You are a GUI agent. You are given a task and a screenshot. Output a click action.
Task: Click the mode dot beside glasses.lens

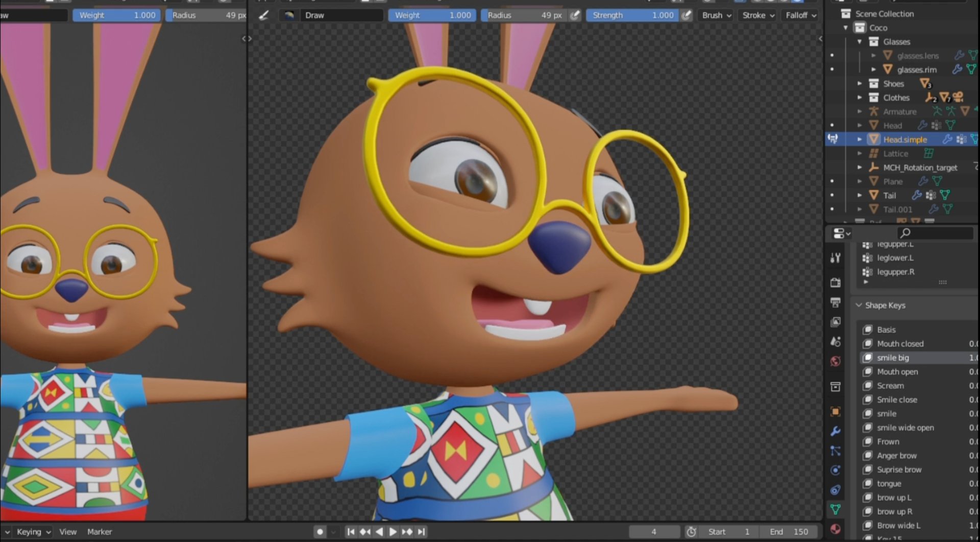tap(832, 55)
